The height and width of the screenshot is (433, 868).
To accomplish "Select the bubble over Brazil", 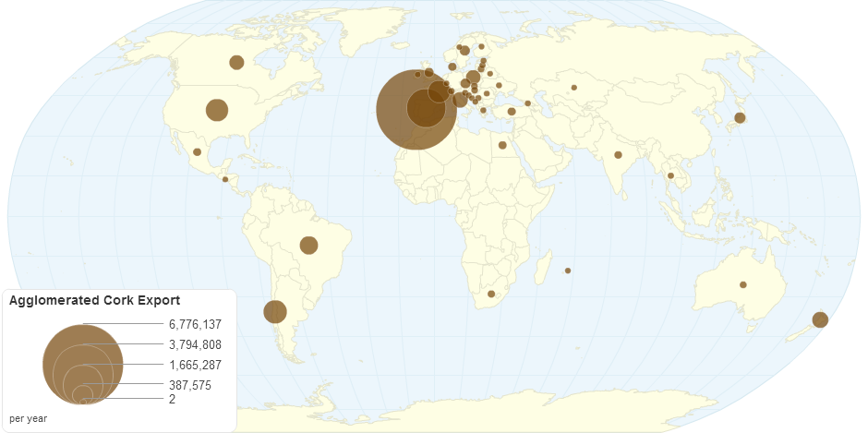I will point(308,246).
